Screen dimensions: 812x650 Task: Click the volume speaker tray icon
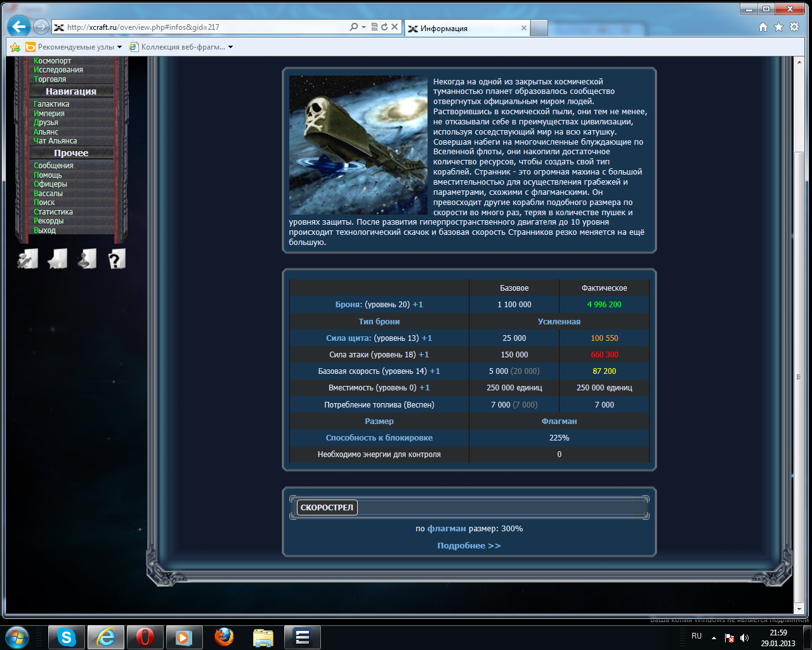(x=745, y=638)
